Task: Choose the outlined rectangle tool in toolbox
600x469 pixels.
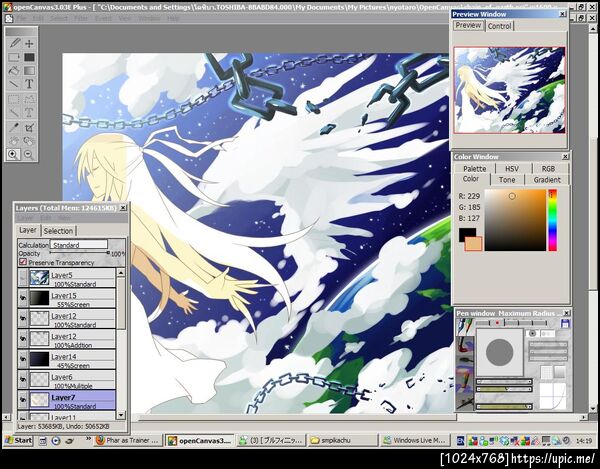Action: point(14,57)
